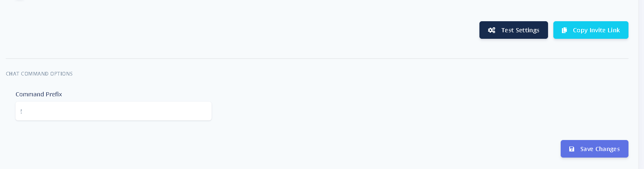
Task: Click the 'Test Settings' text label
Action: click(520, 30)
